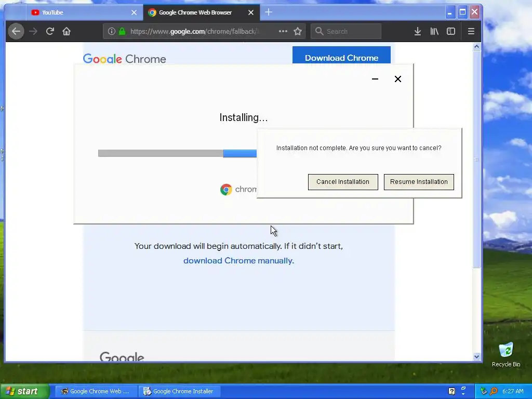The image size is (532, 399).
Task: Close the YouTube tab
Action: tap(134, 12)
